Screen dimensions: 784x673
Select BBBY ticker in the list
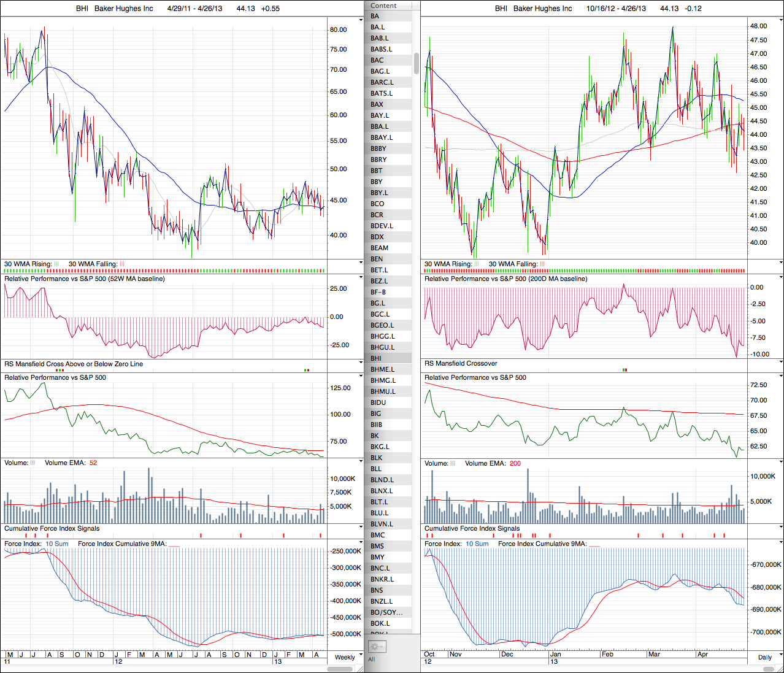pyautogui.click(x=379, y=148)
